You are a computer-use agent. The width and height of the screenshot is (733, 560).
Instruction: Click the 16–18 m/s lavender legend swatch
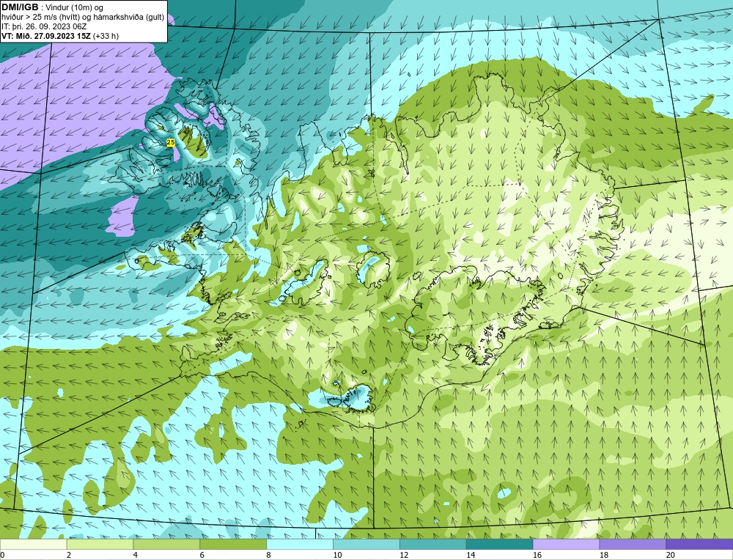pyautogui.click(x=566, y=544)
